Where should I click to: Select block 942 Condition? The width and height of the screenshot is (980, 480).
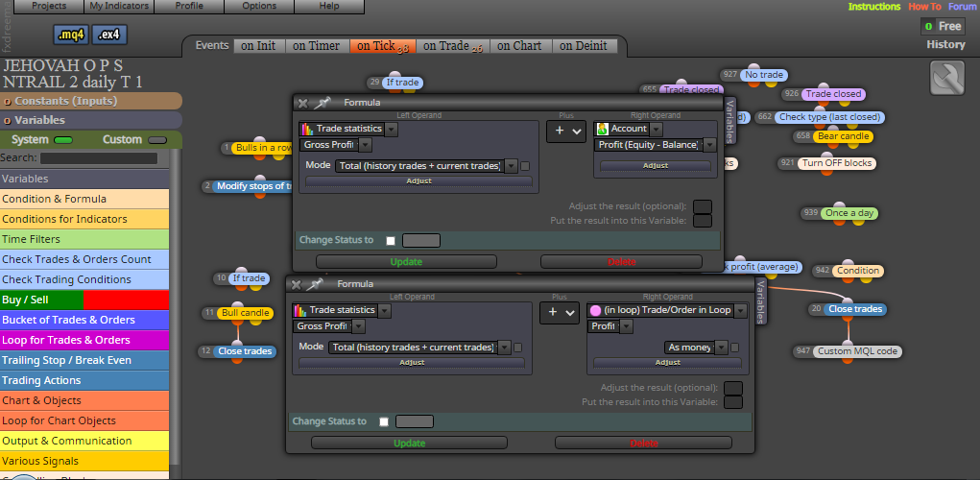[x=857, y=271]
